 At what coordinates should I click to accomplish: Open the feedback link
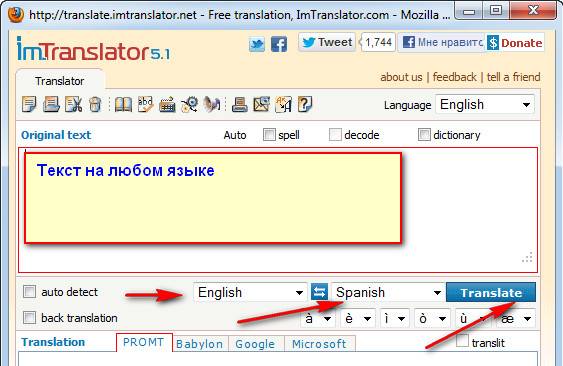tap(455, 77)
